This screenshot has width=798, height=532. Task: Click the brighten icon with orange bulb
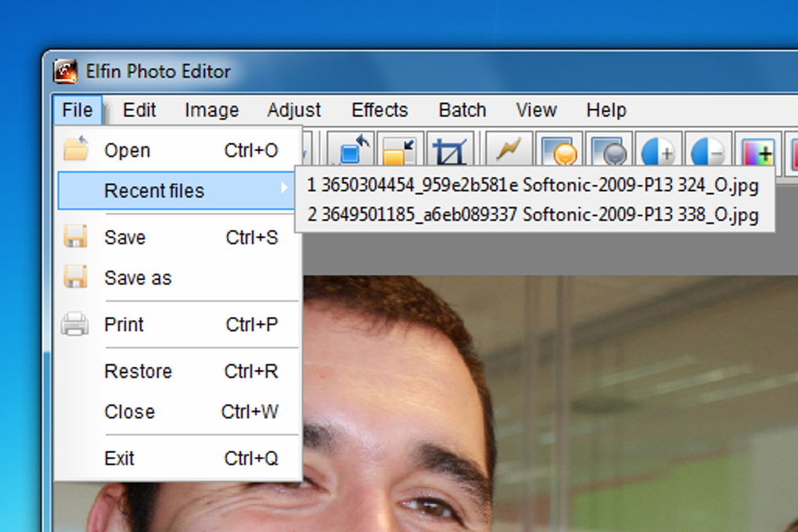click(x=559, y=149)
